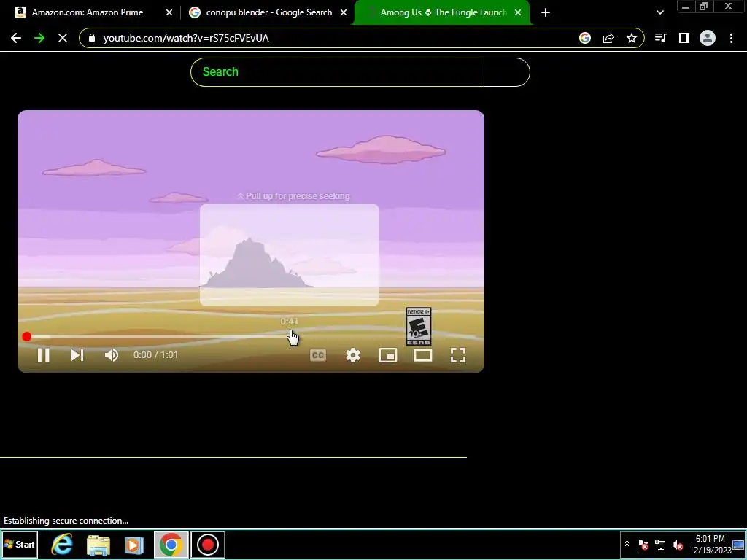This screenshot has height=560, width=747.
Task: Enter fullscreen video mode
Action: point(458,355)
